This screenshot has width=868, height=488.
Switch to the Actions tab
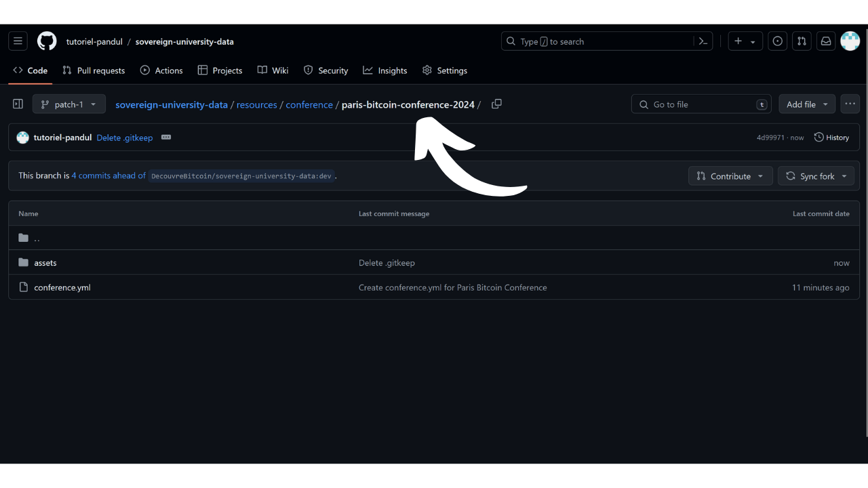pyautogui.click(x=161, y=70)
